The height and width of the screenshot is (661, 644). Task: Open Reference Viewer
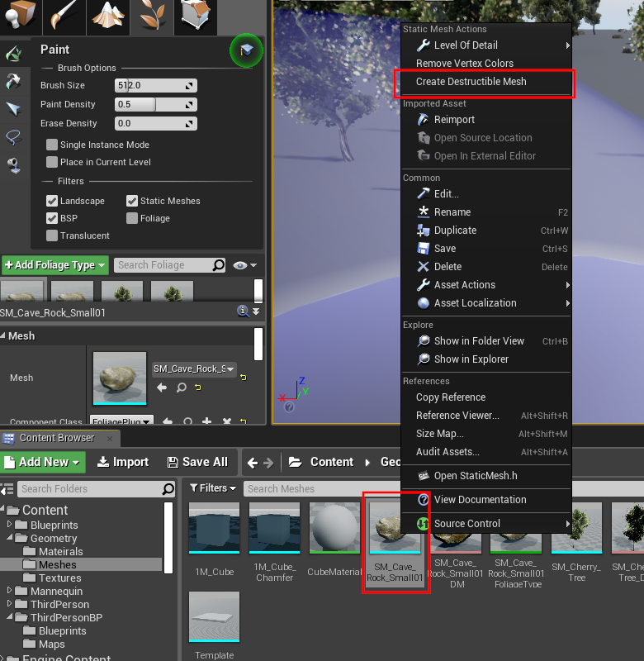(x=485, y=416)
